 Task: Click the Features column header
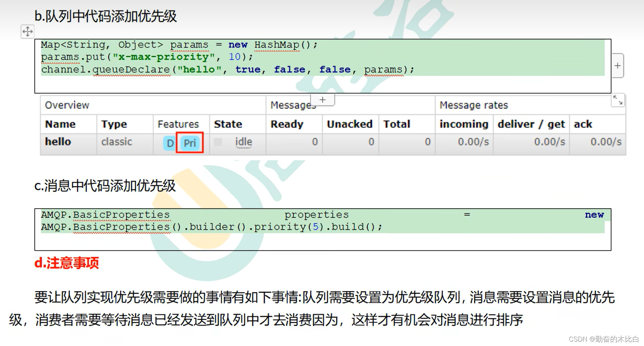point(178,124)
